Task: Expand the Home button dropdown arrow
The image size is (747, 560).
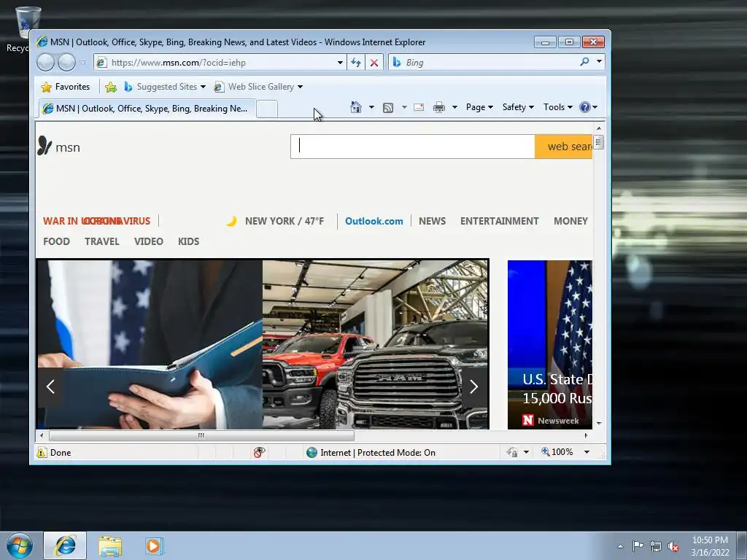Action: click(371, 107)
